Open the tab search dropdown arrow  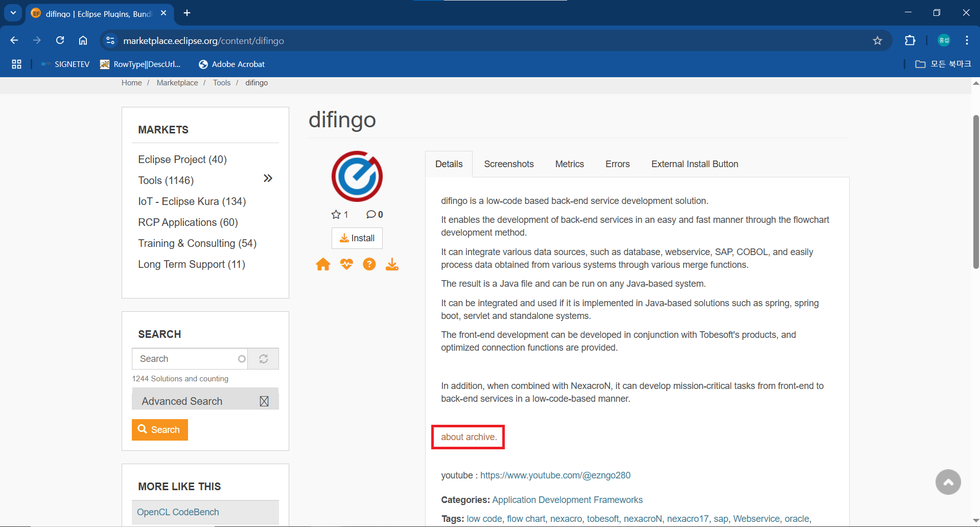coord(13,13)
